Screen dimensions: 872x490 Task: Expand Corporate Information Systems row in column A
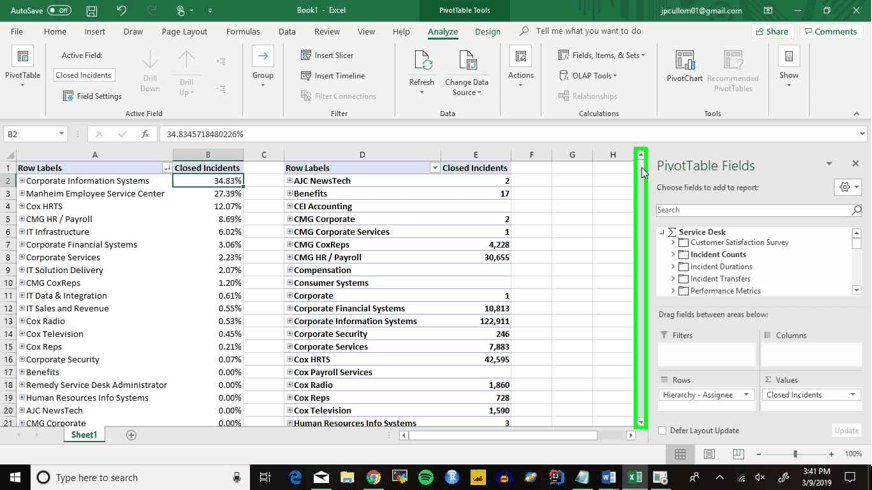[x=22, y=181]
